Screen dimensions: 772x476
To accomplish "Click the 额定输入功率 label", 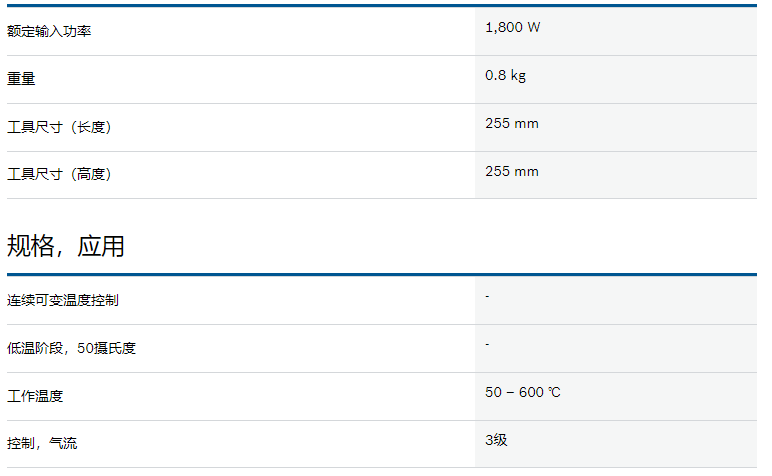I will click(x=49, y=32).
